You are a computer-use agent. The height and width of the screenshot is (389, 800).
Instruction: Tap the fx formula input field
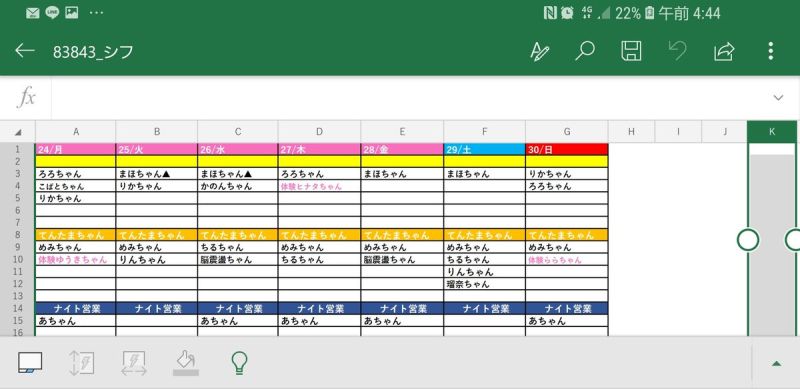point(399,98)
